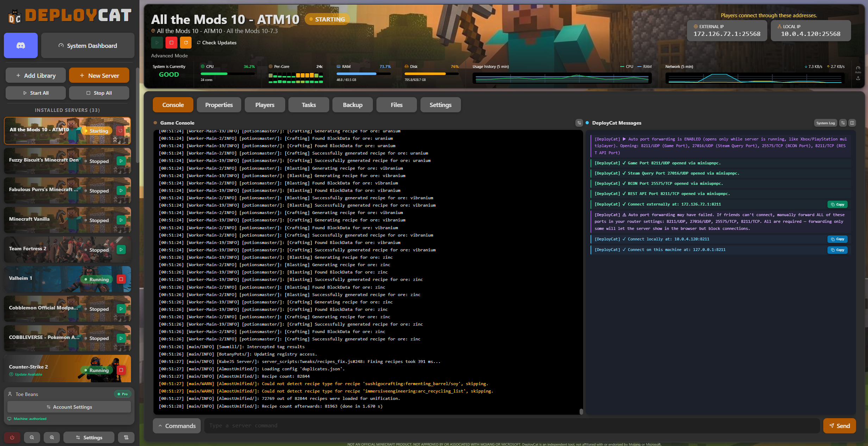Open the Tasks tab
The height and width of the screenshot is (446, 868).
click(x=309, y=105)
